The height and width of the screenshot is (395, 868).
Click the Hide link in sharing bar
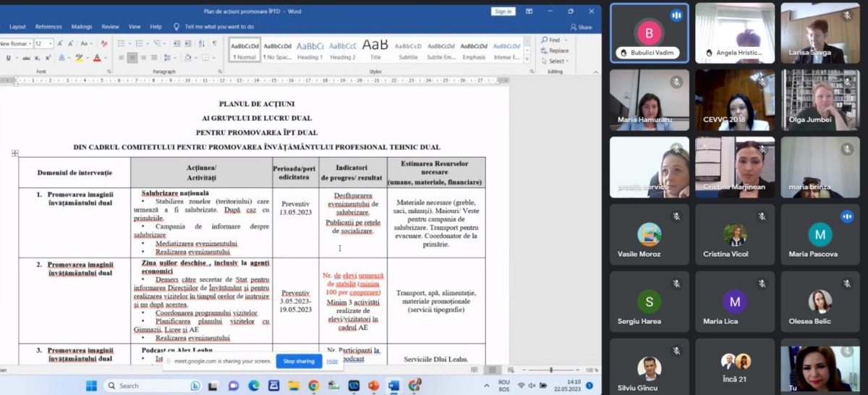click(332, 361)
